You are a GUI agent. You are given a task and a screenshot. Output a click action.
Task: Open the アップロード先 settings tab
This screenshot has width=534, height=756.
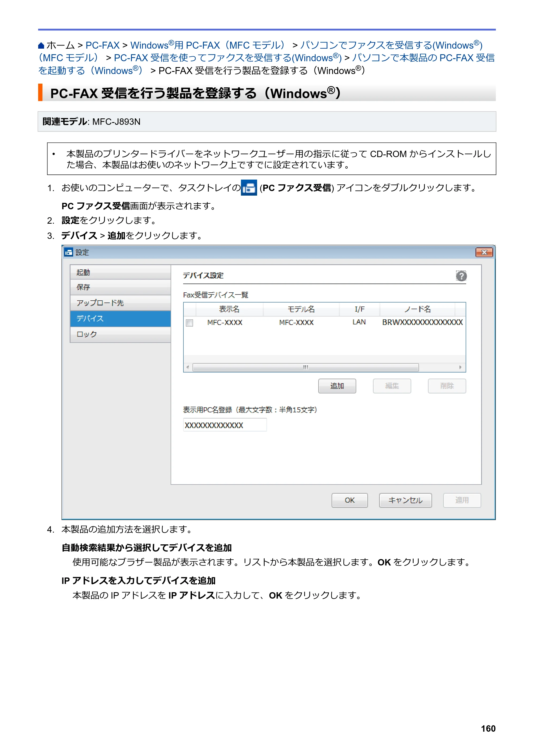pos(120,303)
